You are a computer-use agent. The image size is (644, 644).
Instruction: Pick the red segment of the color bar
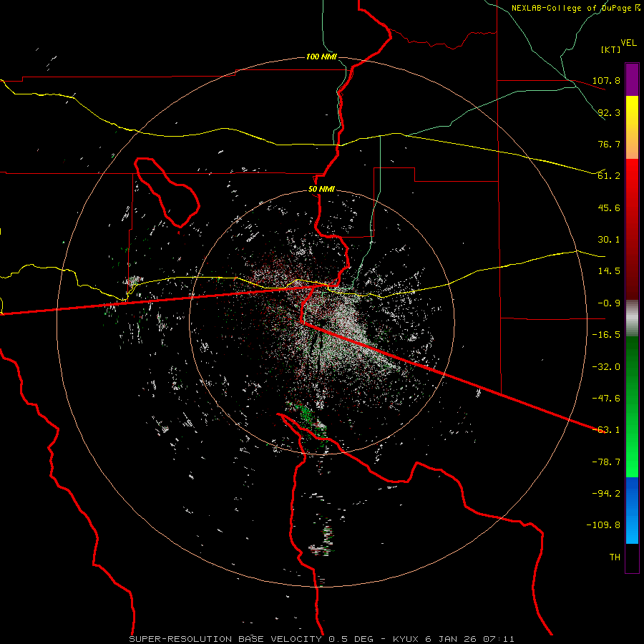coord(632,229)
